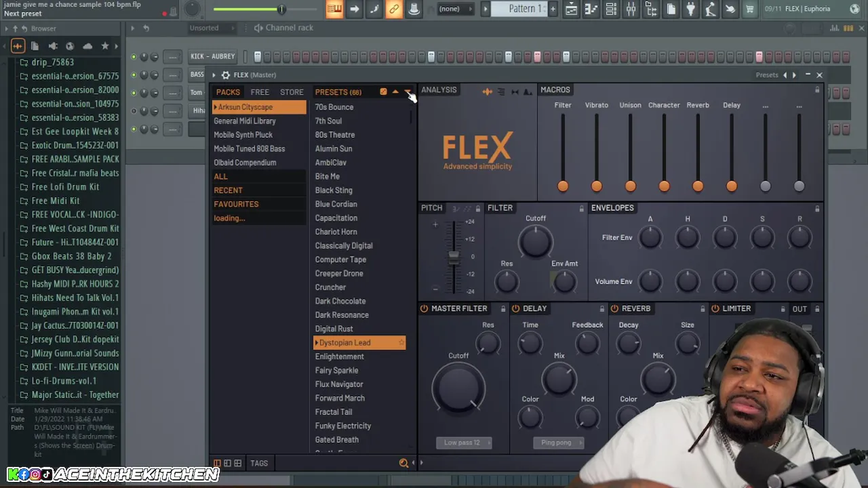This screenshot has width=868, height=488.
Task: Toggle the Delay section power button
Action: coord(515,308)
